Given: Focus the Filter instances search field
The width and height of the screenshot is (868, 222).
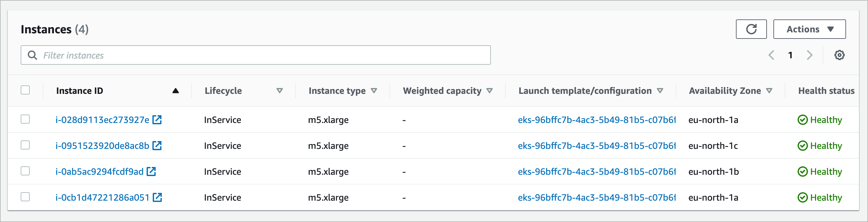Looking at the screenshot, I should tap(255, 55).
